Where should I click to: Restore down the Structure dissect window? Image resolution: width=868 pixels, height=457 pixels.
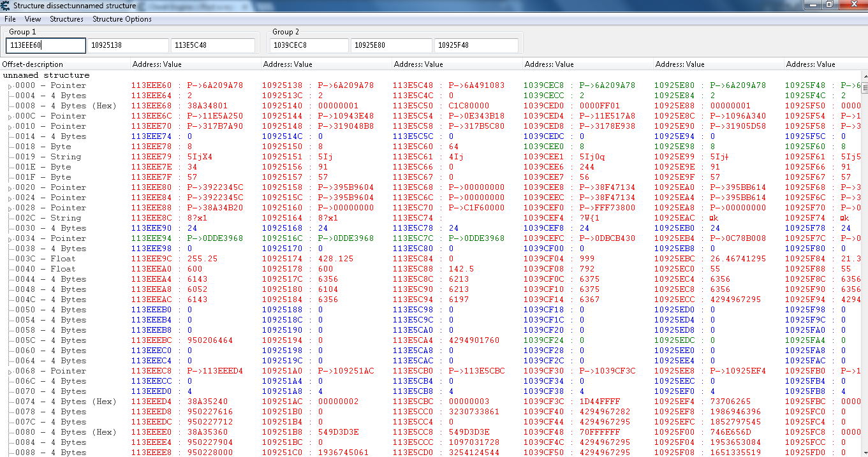pos(829,4)
